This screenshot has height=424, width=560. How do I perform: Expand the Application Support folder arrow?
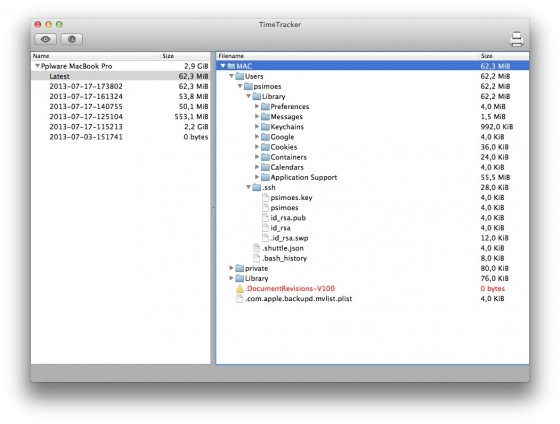pos(257,177)
